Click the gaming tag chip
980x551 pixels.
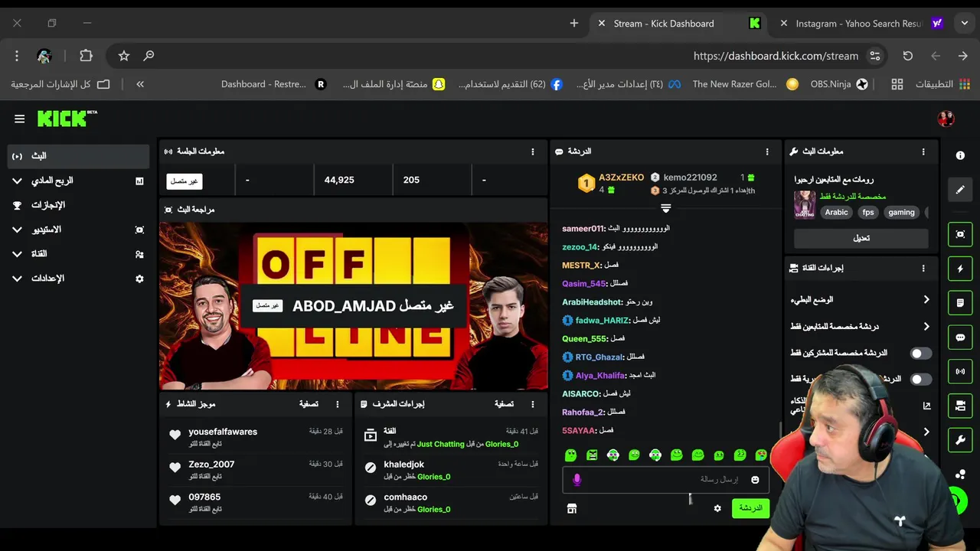tap(901, 213)
